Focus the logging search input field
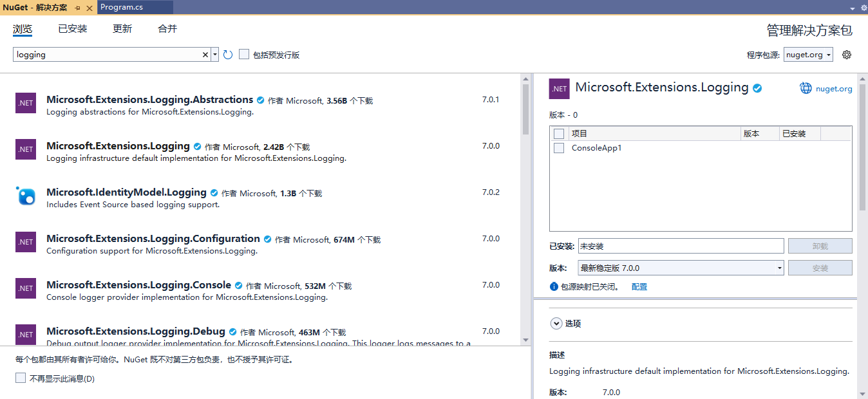 [108, 55]
